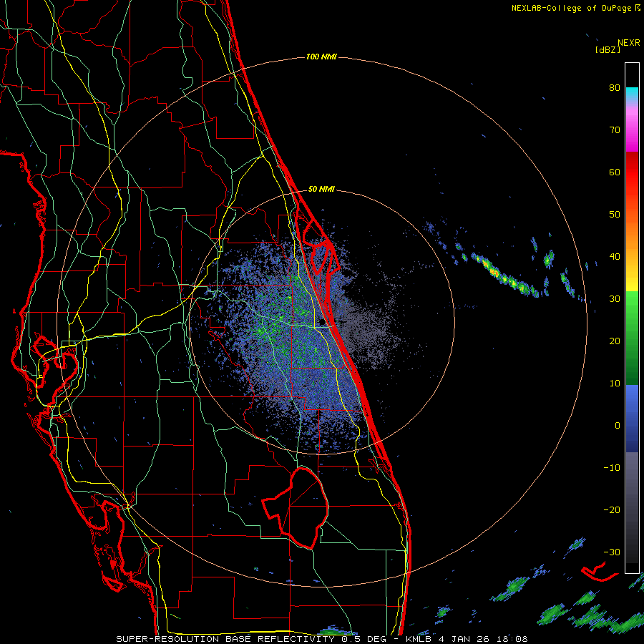Click the 60 dBZ scale value
644x644 pixels.
[x=615, y=172]
